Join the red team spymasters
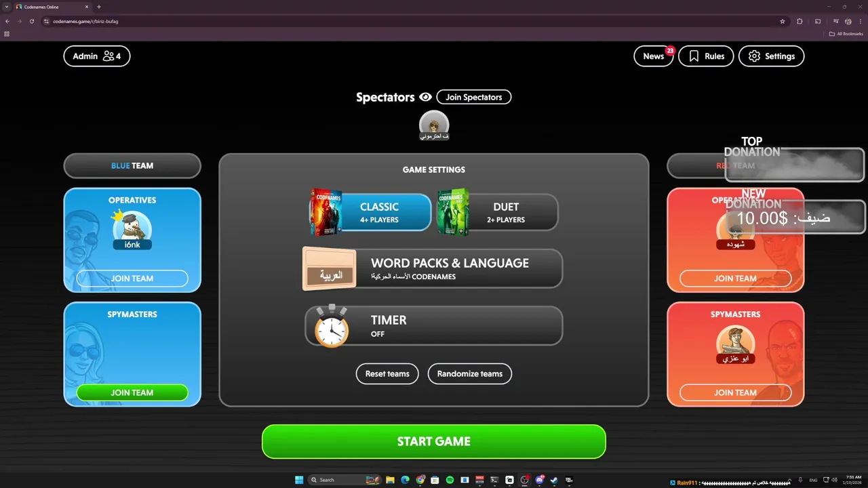 (735, 392)
